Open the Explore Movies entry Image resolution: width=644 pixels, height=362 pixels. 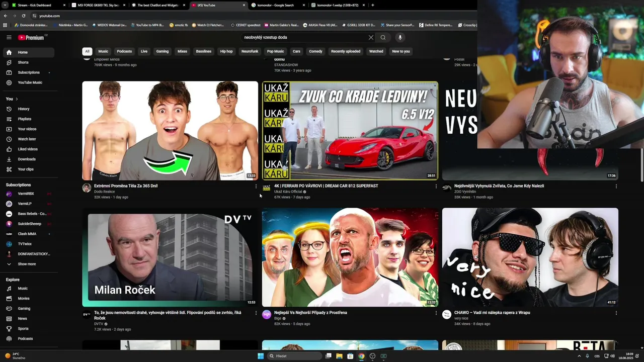coord(28,299)
